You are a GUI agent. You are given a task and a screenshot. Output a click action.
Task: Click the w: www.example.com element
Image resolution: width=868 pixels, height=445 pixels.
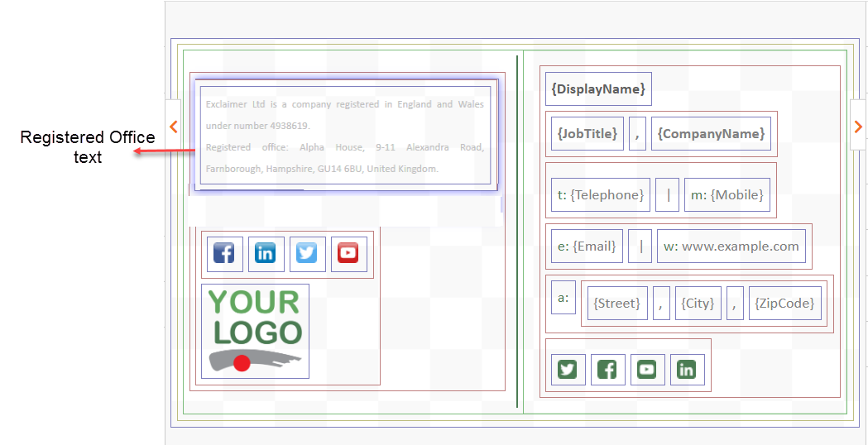[x=731, y=246]
